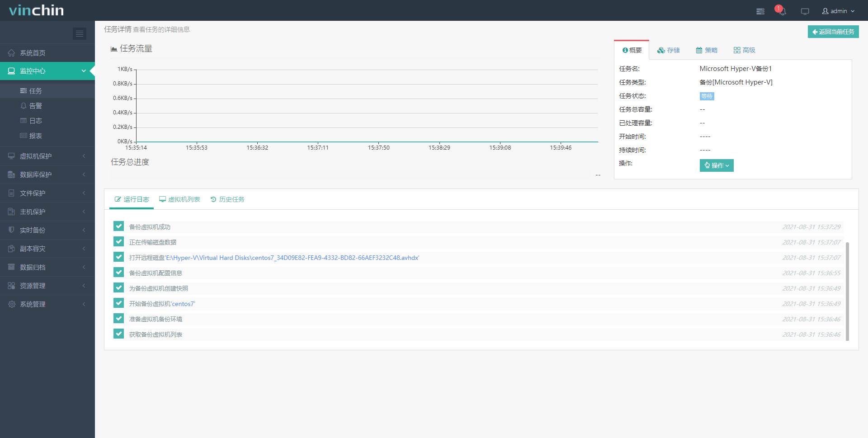
Task: Toggle checkbox for 打开远程磁盘 avhdx entry
Action: point(119,257)
